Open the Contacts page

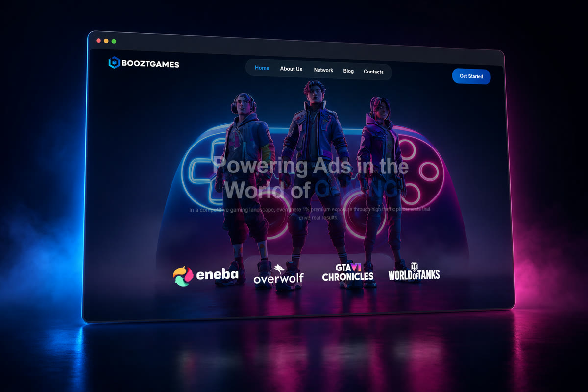coord(373,72)
